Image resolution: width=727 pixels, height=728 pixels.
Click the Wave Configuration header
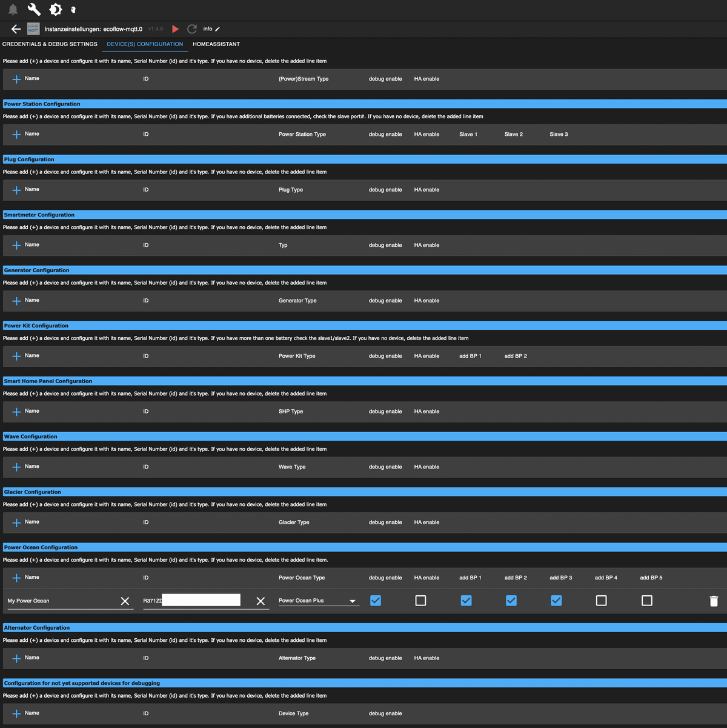(365, 436)
